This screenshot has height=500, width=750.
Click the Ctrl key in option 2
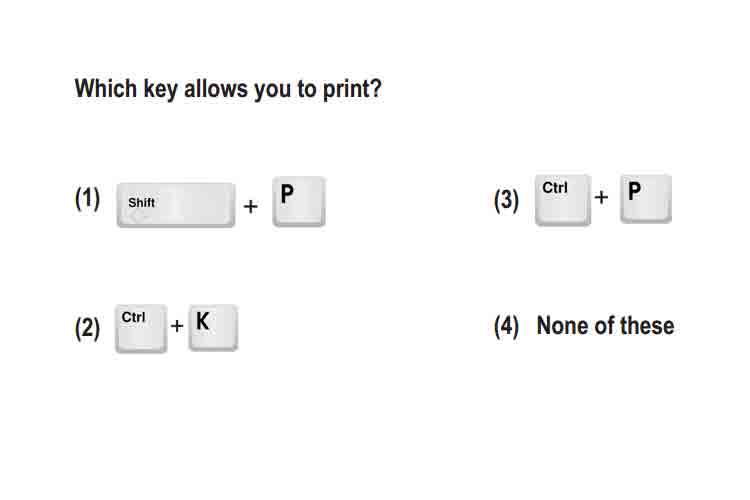pyautogui.click(x=141, y=328)
